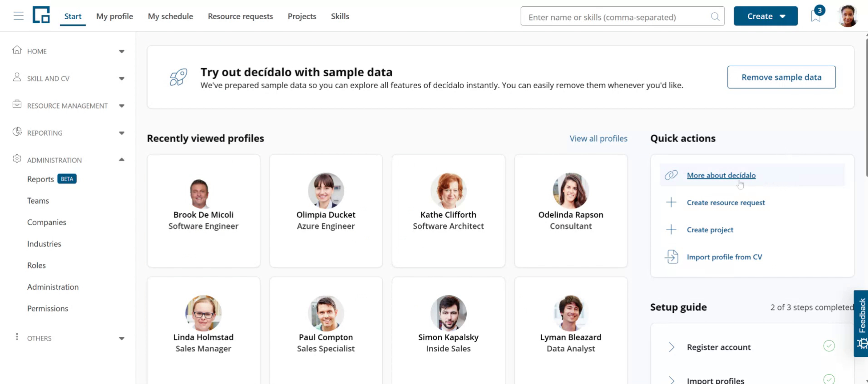Image resolution: width=868 pixels, height=384 pixels.
Task: Open the Create dropdown button
Action: click(x=766, y=16)
